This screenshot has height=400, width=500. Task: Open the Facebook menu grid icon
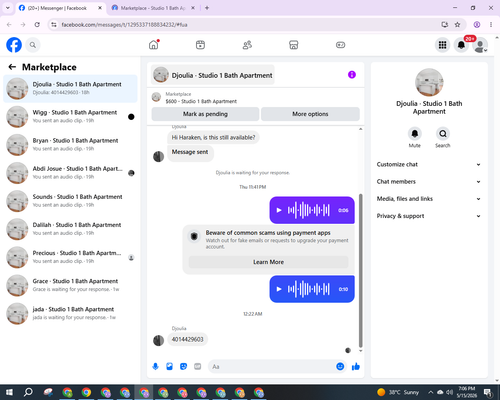click(x=442, y=45)
